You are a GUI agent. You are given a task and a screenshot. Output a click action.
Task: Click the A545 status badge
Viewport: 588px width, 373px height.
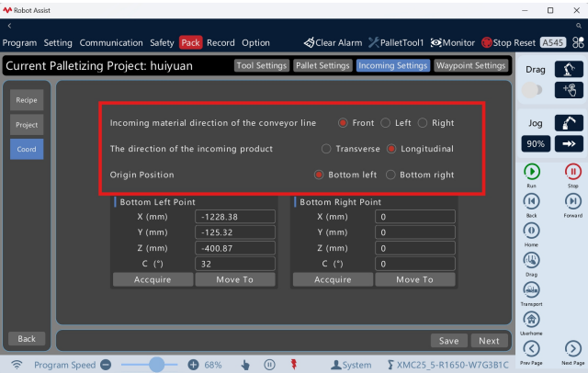tap(553, 43)
